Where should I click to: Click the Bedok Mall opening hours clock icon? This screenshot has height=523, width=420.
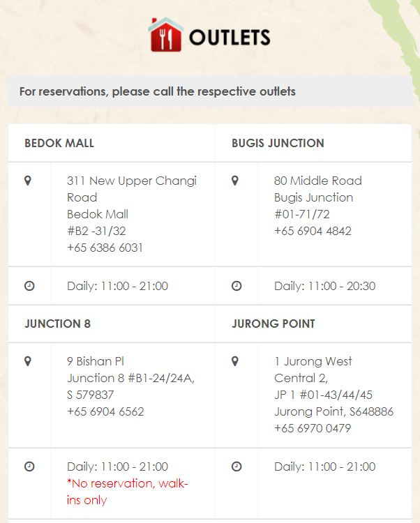point(29,286)
